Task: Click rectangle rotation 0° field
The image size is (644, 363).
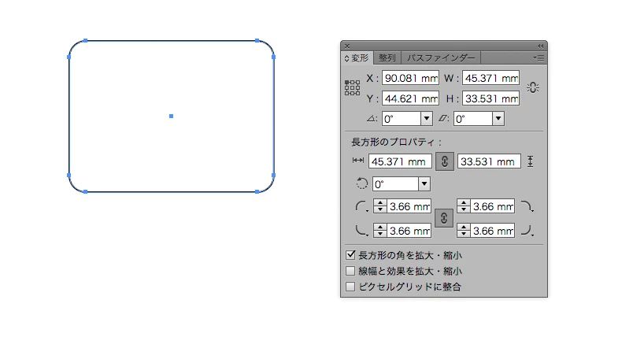Action: pyautogui.click(x=395, y=184)
